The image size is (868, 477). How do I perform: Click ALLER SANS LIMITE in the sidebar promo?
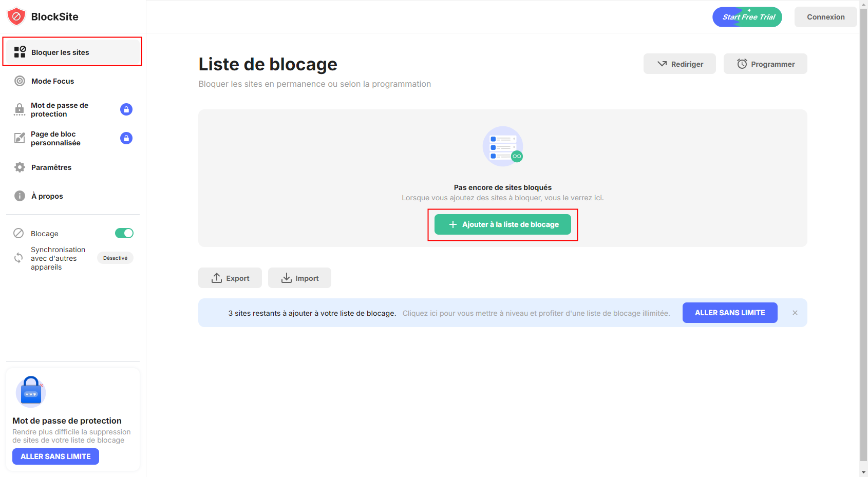pyautogui.click(x=55, y=456)
